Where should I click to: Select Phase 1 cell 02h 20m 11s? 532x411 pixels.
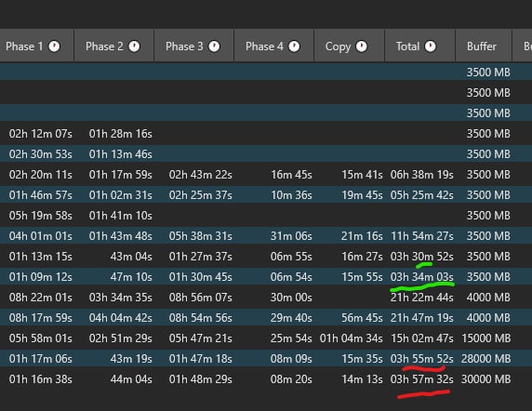coord(41,175)
